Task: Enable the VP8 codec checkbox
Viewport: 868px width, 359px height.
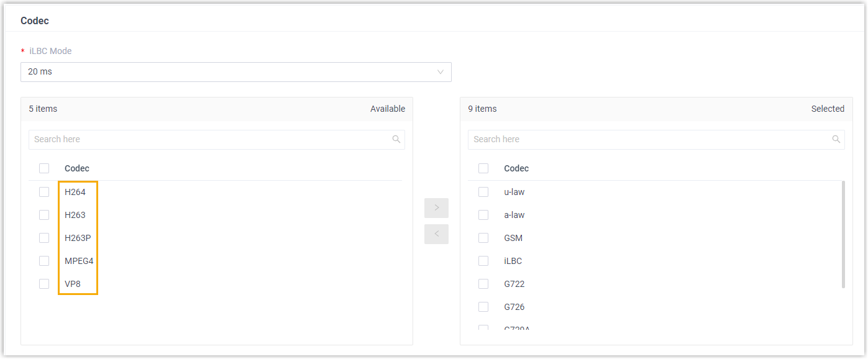Action: tap(44, 284)
